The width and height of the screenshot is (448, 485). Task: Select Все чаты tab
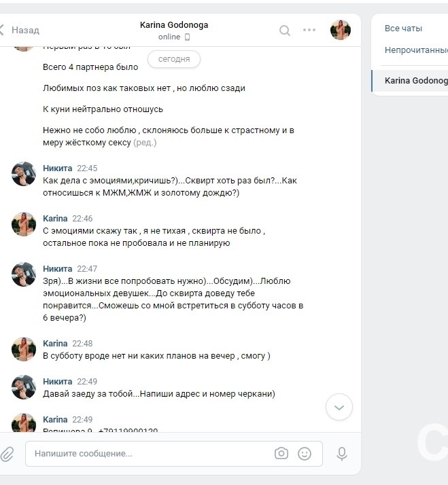coord(403,29)
